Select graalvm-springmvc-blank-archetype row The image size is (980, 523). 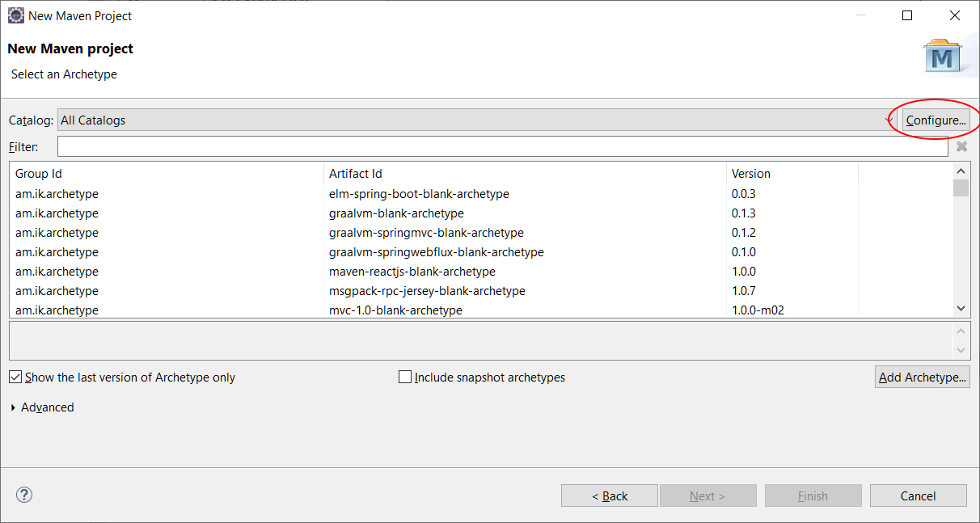(481, 233)
